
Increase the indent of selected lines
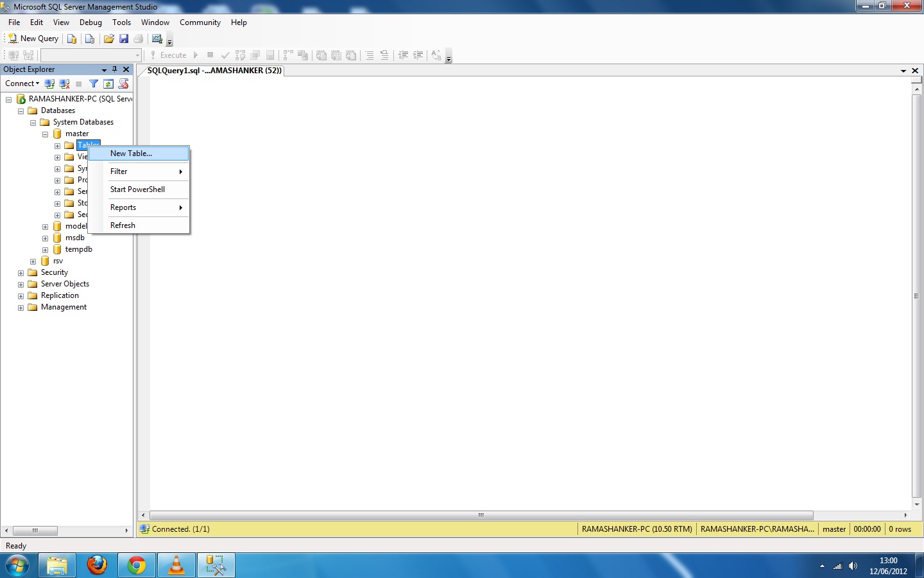(418, 55)
